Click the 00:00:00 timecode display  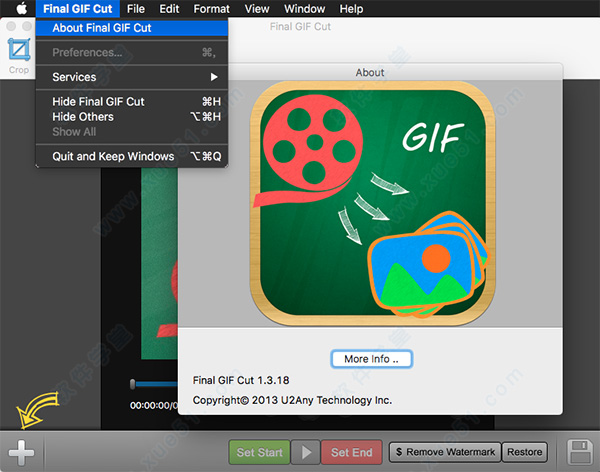(154, 405)
